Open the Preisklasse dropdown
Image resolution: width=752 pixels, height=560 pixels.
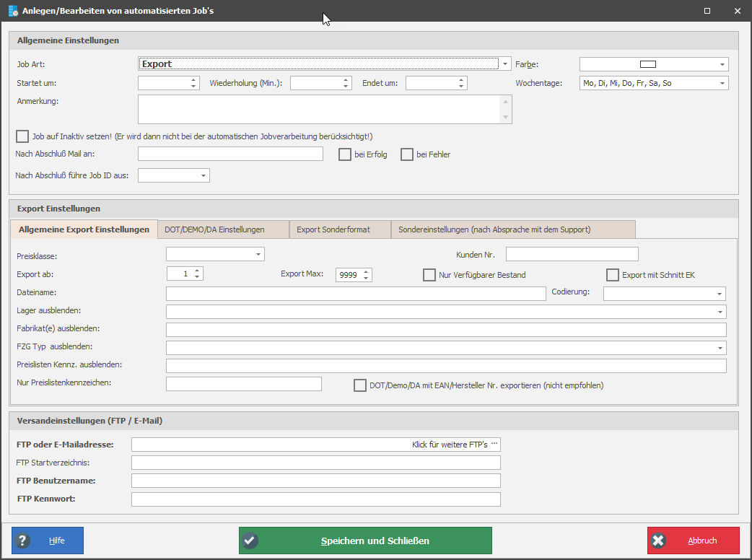pyautogui.click(x=258, y=254)
